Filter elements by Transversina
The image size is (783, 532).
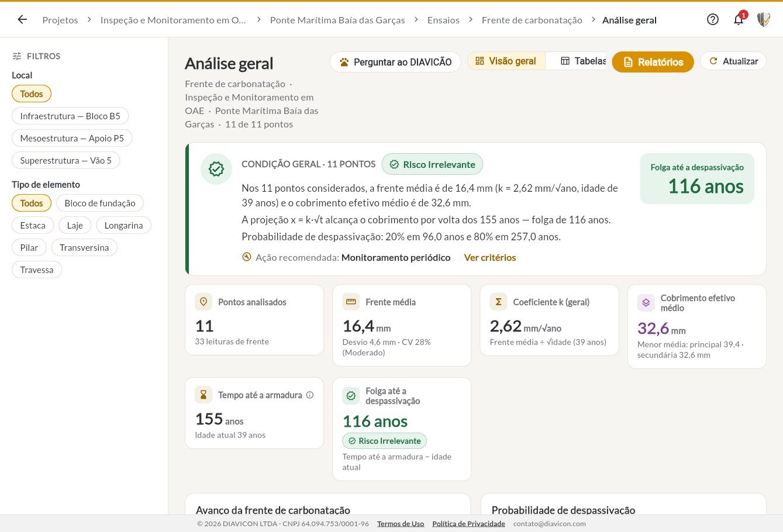click(84, 247)
